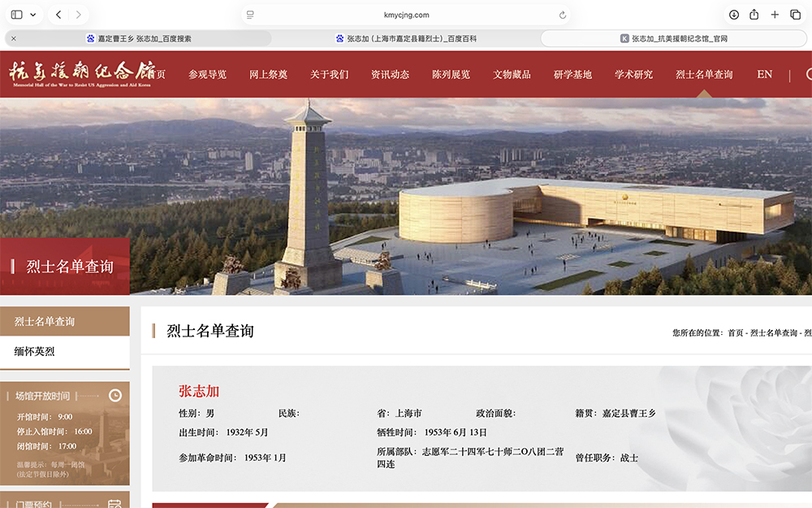Click the 出生时间 value 1932年 5月

tap(247, 432)
